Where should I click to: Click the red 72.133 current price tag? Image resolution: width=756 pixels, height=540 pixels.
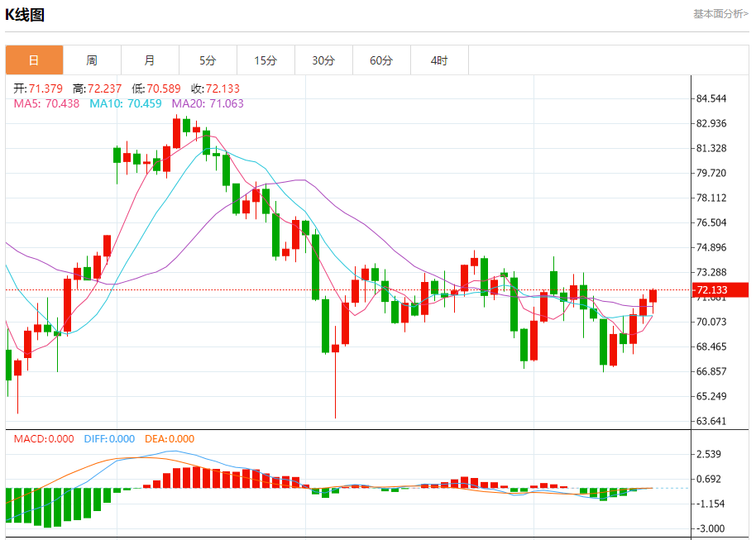point(720,289)
